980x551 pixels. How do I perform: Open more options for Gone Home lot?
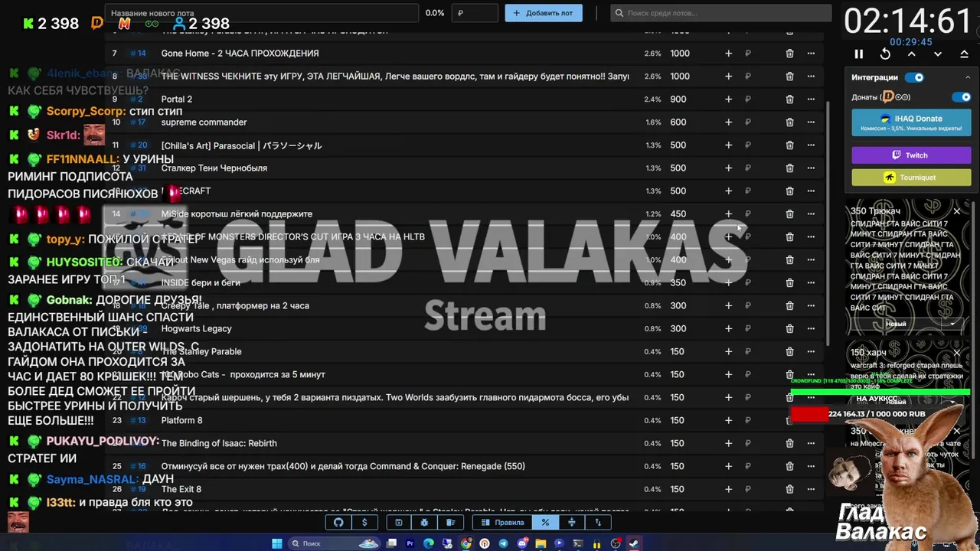(x=811, y=54)
